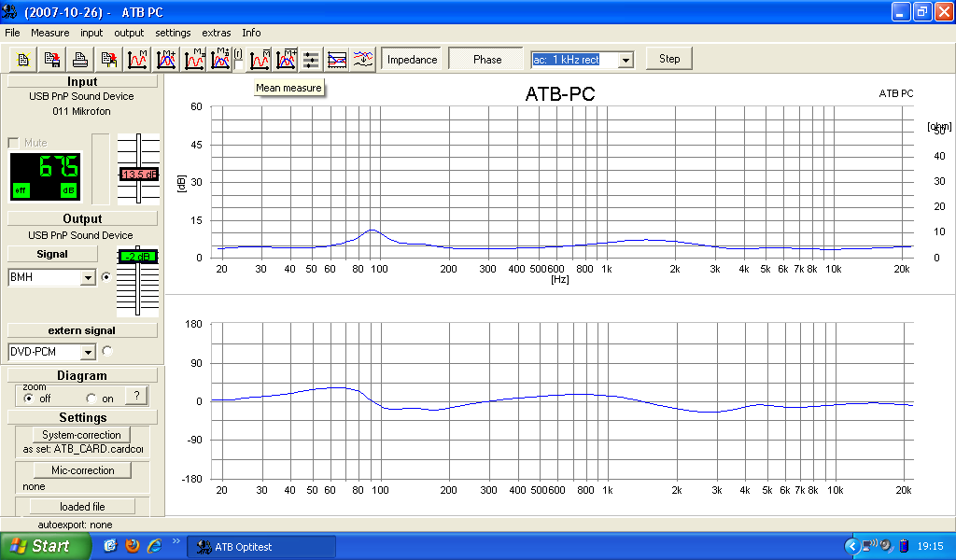Click the Signal button
The image size is (956, 560).
click(x=52, y=254)
